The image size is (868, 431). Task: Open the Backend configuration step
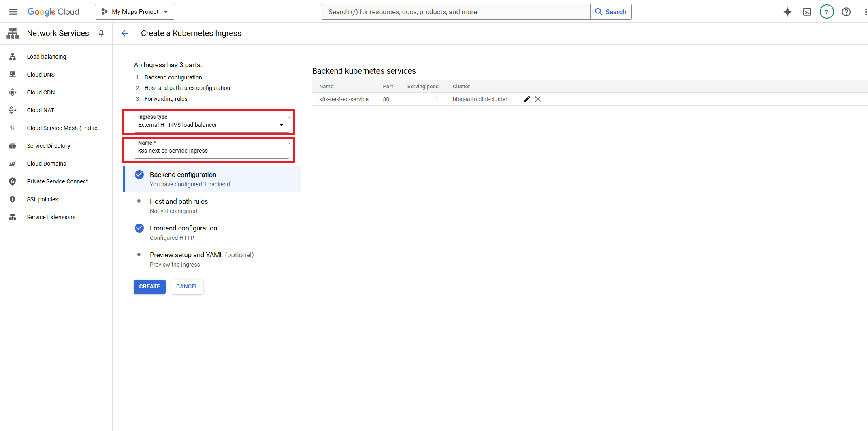click(183, 175)
